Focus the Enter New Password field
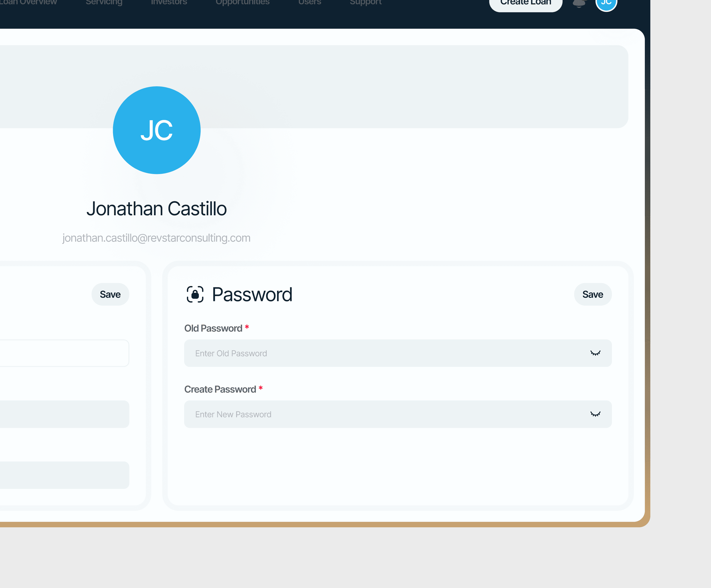711x588 pixels. pos(372,414)
